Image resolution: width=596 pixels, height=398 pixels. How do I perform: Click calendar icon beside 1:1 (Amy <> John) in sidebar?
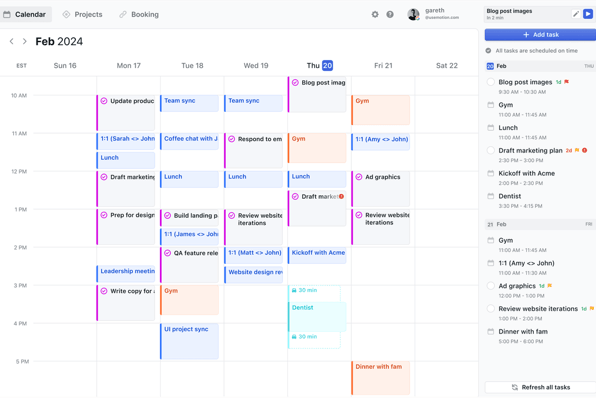pos(491,263)
